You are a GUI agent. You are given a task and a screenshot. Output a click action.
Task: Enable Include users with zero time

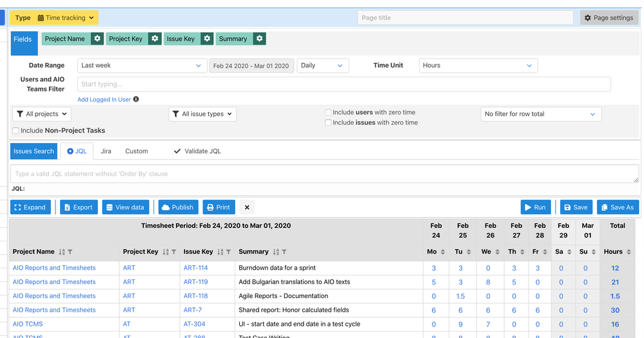(x=329, y=113)
